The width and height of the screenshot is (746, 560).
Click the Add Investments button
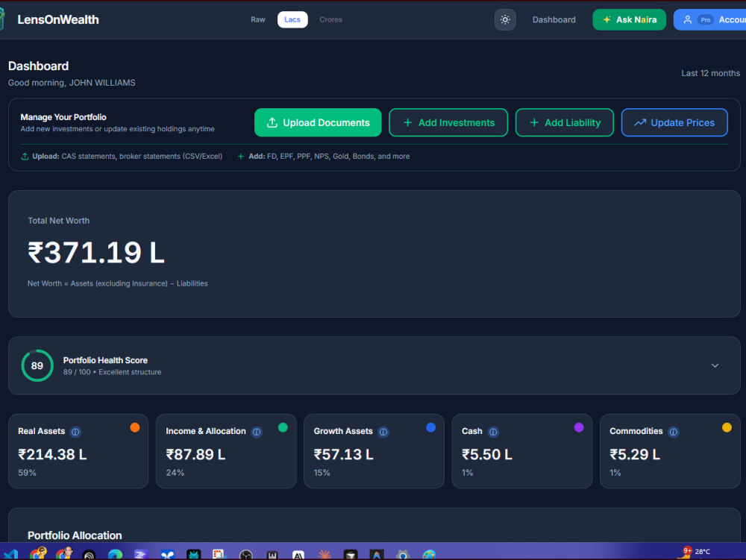click(448, 122)
